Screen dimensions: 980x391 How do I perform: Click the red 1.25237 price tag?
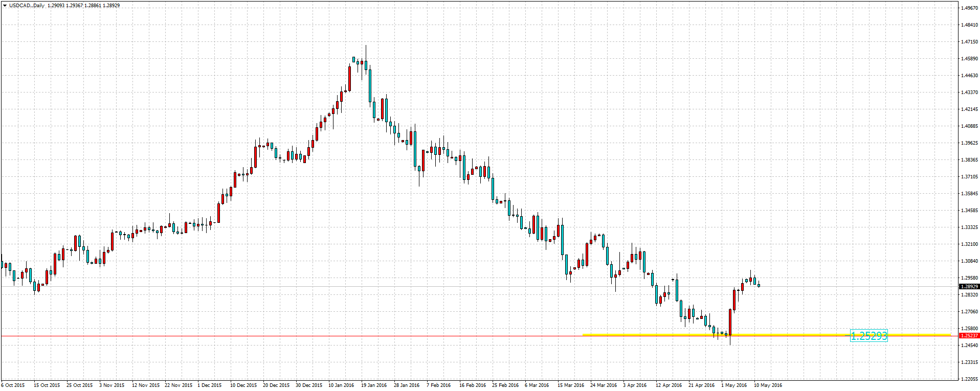(969, 336)
